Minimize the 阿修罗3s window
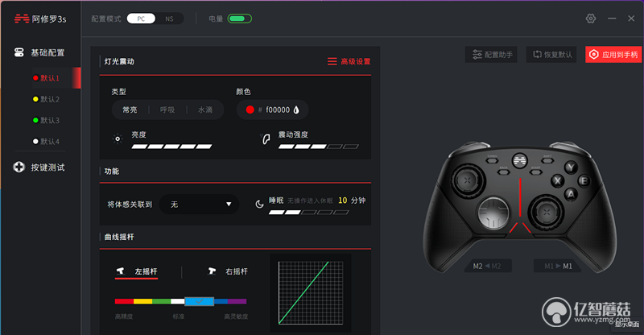 [x=612, y=19]
